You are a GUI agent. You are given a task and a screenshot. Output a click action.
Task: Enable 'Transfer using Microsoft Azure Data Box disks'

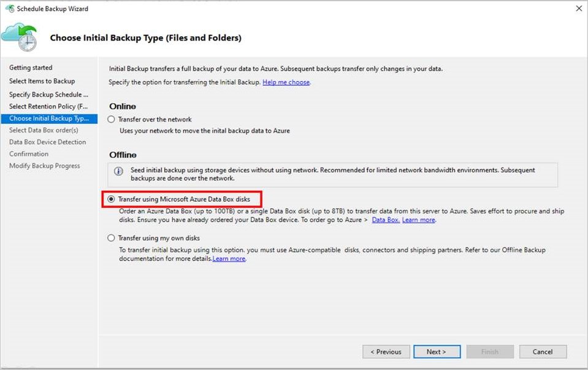(111, 198)
